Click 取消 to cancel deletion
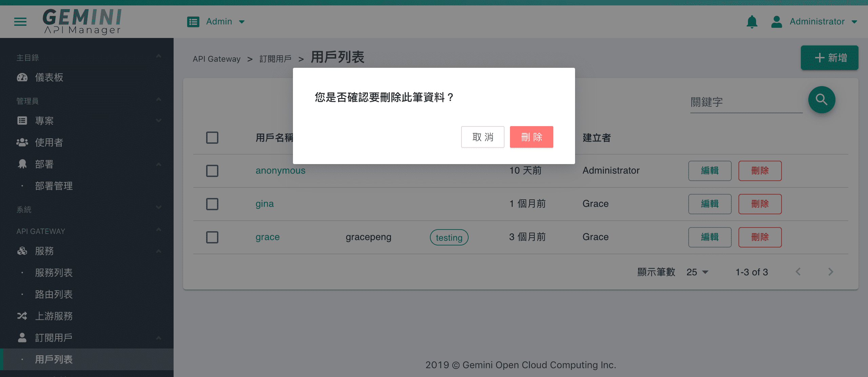This screenshot has width=868, height=377. pyautogui.click(x=483, y=137)
